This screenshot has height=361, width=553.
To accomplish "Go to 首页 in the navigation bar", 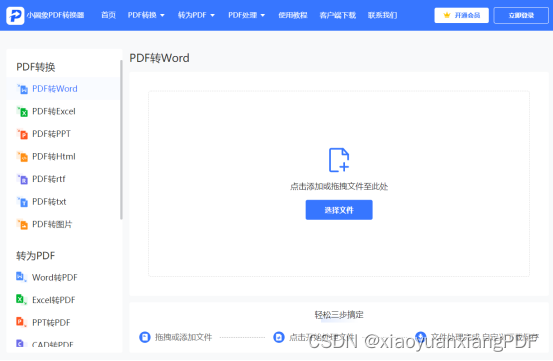I will (108, 15).
